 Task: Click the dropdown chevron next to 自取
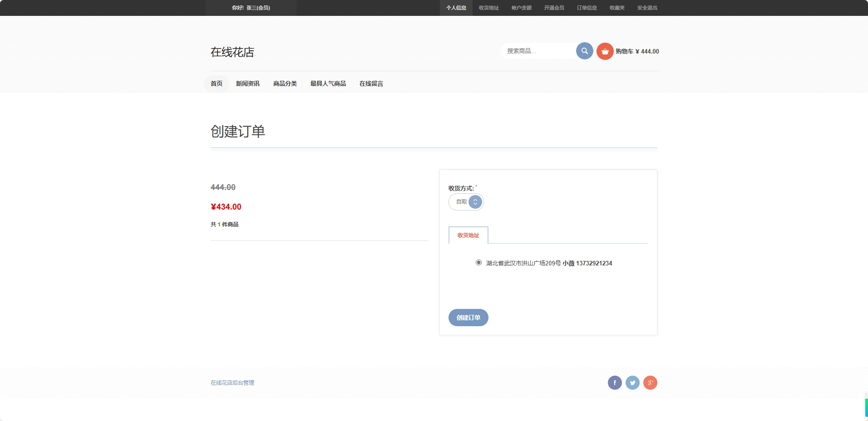pos(475,201)
